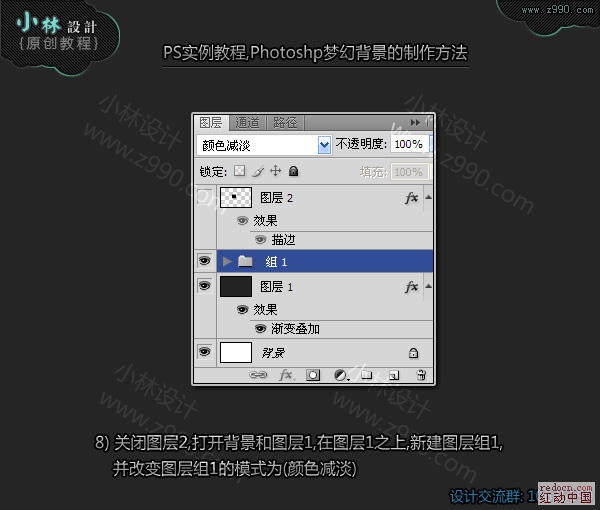
Task: Select the 图层 2 layer name
Action: pos(276,198)
